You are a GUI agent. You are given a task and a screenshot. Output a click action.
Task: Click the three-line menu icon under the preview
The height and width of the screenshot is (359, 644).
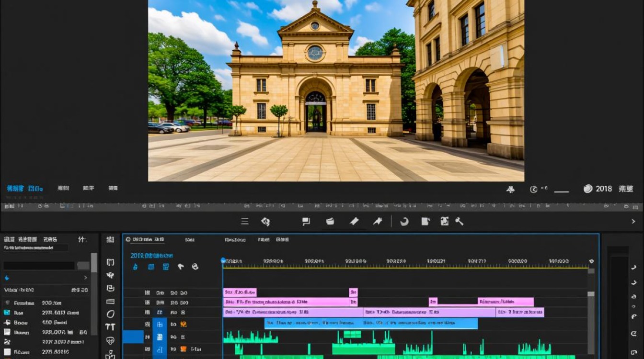(245, 221)
